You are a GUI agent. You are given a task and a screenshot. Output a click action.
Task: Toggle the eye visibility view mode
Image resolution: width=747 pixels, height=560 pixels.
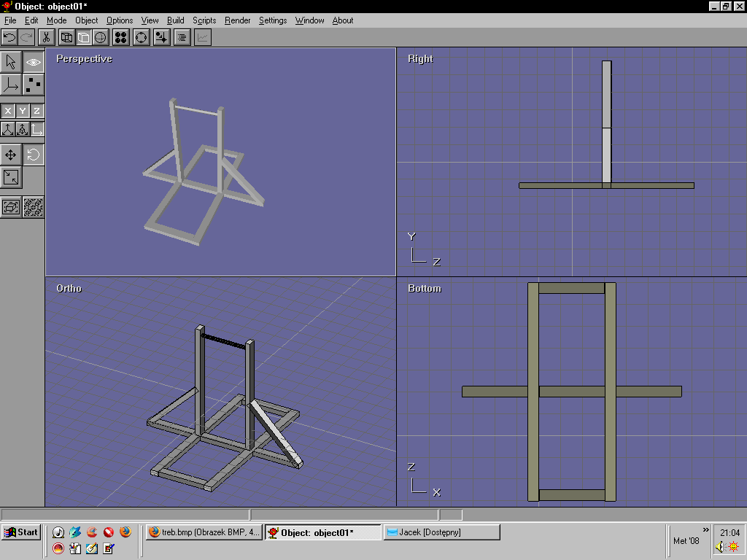34,63
